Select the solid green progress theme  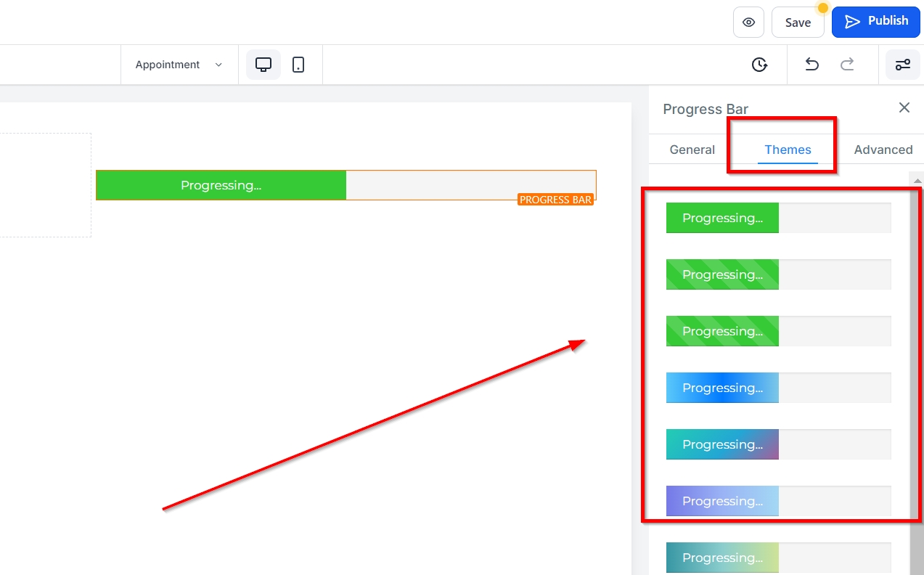pos(778,218)
